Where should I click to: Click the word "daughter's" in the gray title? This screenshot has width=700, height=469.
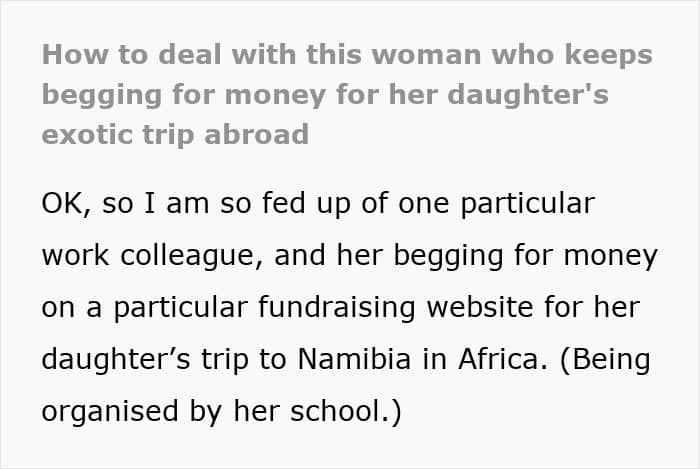click(528, 95)
